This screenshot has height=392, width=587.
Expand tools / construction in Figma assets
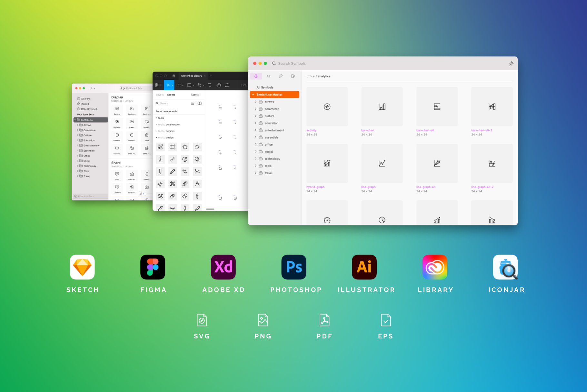pyautogui.click(x=157, y=125)
